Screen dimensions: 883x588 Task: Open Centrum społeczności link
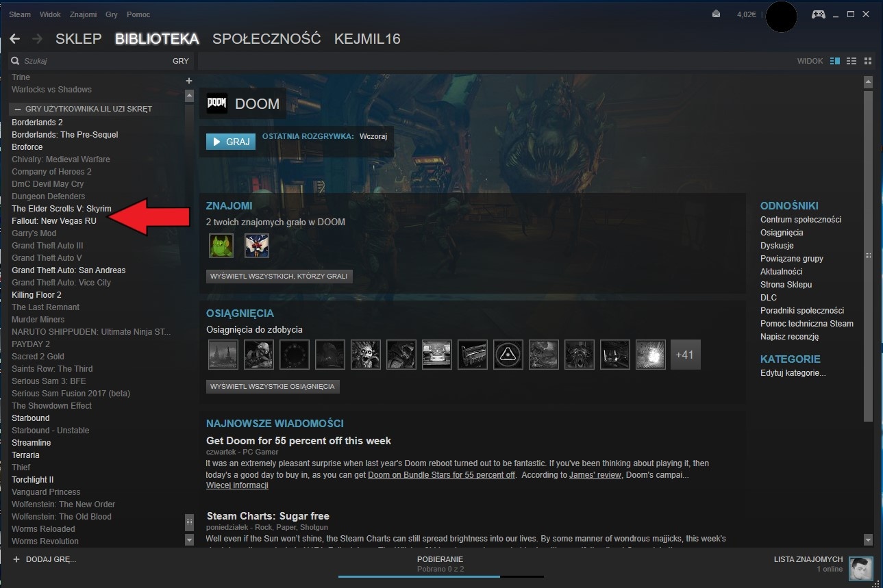tap(801, 220)
